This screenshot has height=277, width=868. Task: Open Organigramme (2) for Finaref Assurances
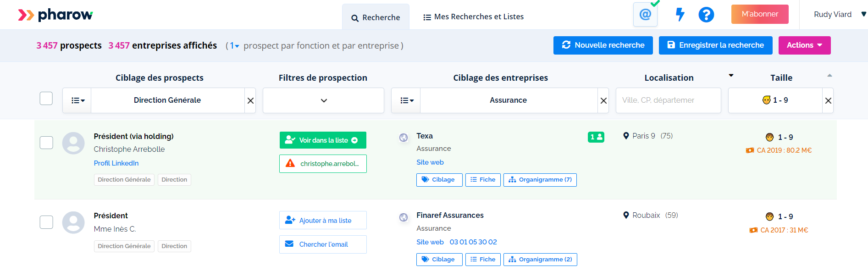click(x=540, y=260)
